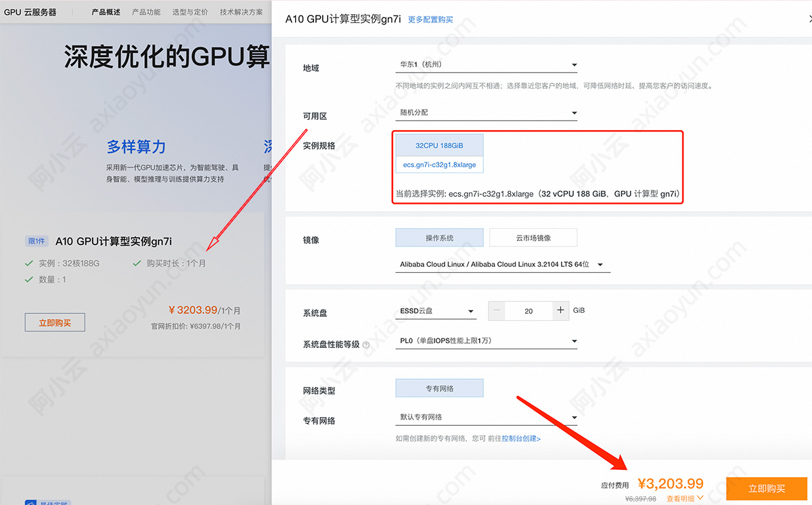The height and width of the screenshot is (505, 812).
Task: Click help icon beside 系统盘性能等级
Action: point(366,345)
